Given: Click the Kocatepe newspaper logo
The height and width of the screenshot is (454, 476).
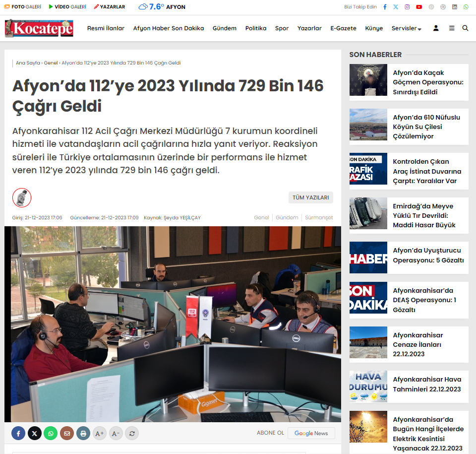Looking at the screenshot, I should tap(39, 28).
